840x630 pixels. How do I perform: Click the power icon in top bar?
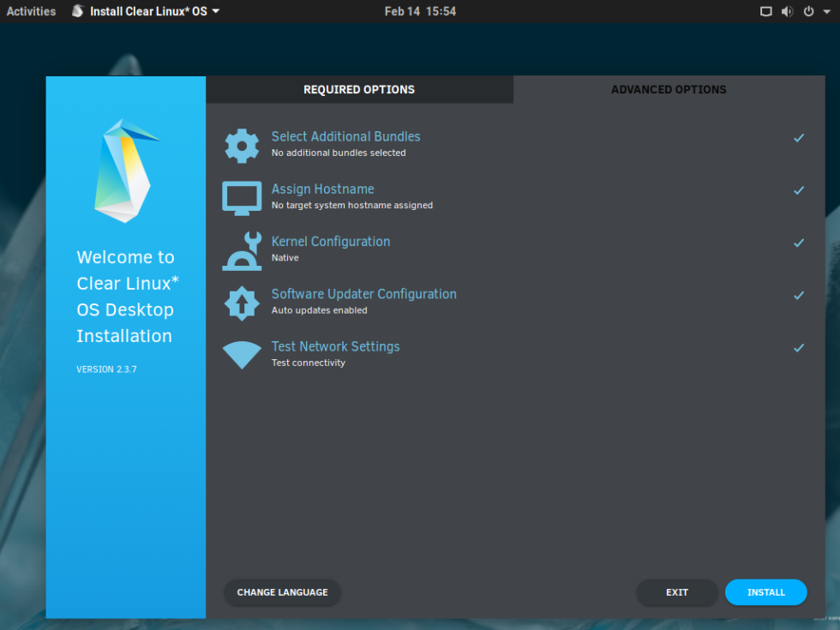click(809, 11)
